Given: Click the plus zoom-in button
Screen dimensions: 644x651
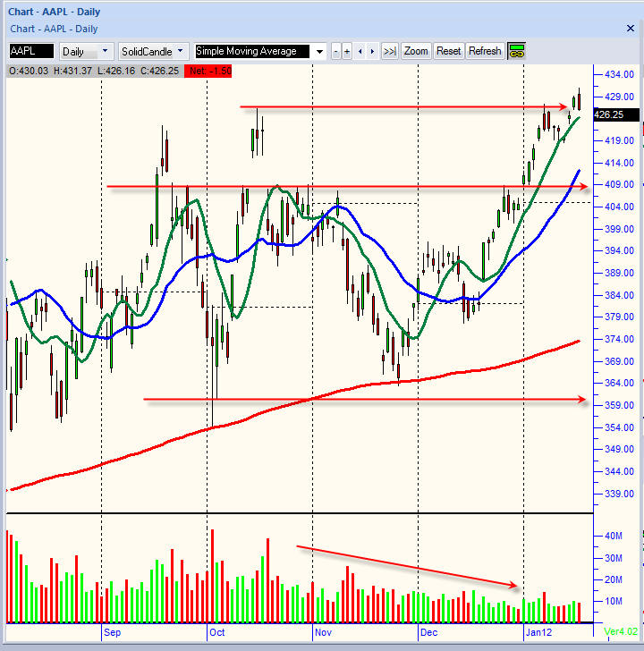Looking at the screenshot, I should tap(347, 52).
